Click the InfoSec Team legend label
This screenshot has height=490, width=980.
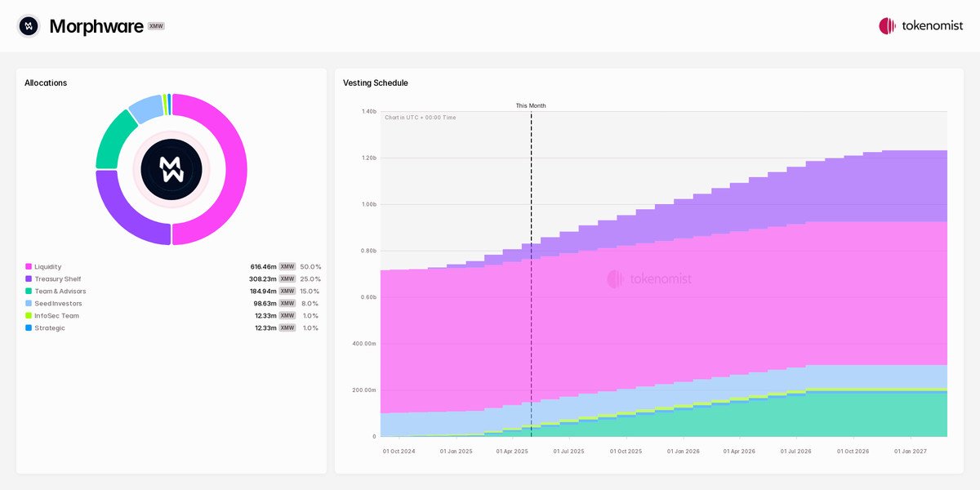coord(56,316)
